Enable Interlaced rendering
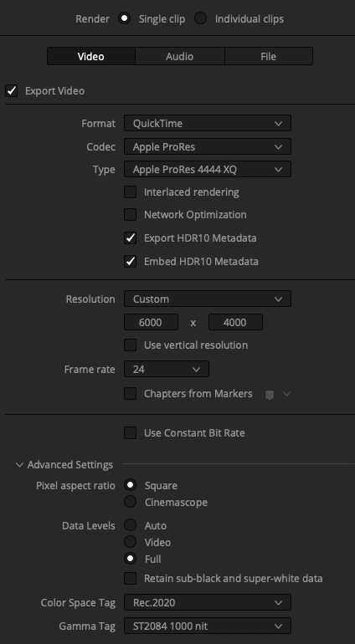This screenshot has width=355, height=644. [131, 192]
